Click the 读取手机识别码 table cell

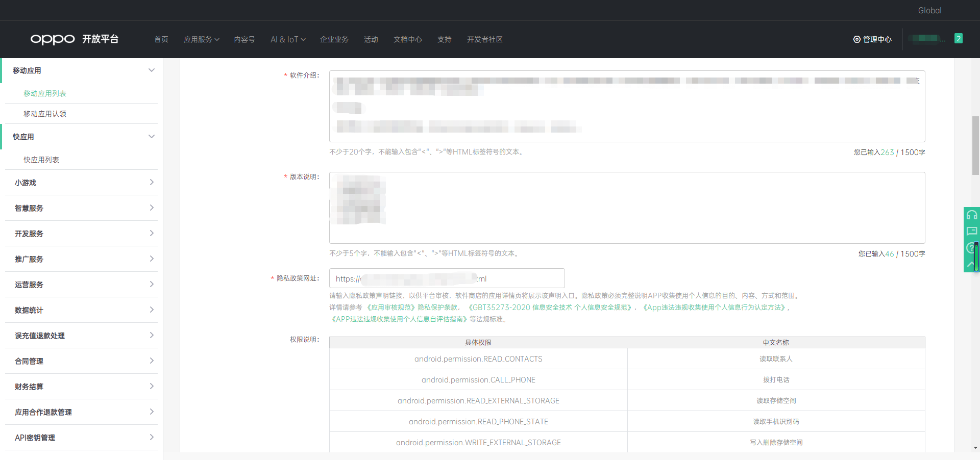pos(776,422)
